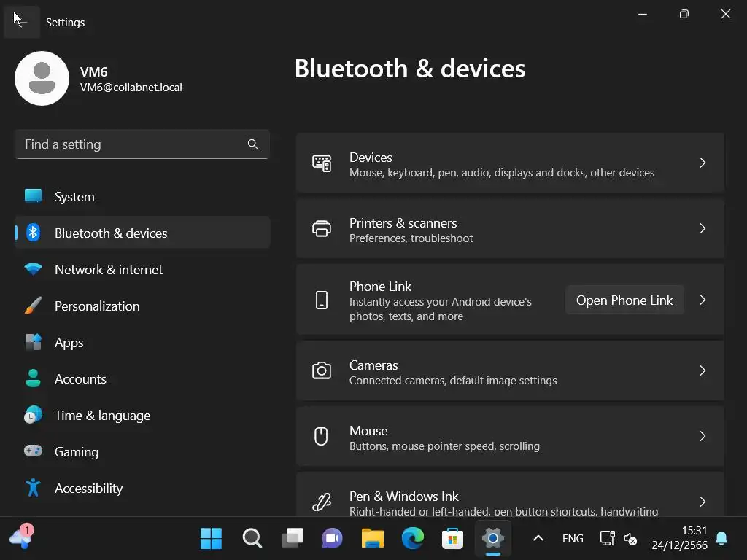Expand the Mouse row chevron
Screen dimensions: 747x560
click(x=703, y=436)
